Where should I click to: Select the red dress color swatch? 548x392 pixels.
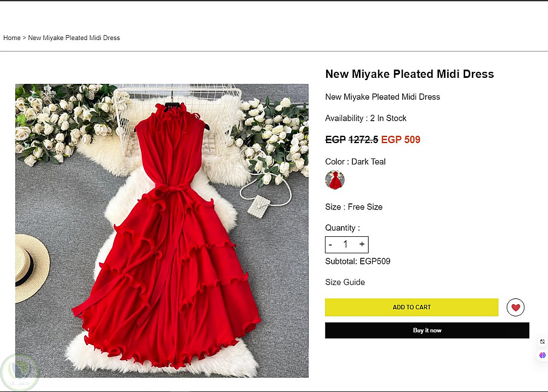335,180
